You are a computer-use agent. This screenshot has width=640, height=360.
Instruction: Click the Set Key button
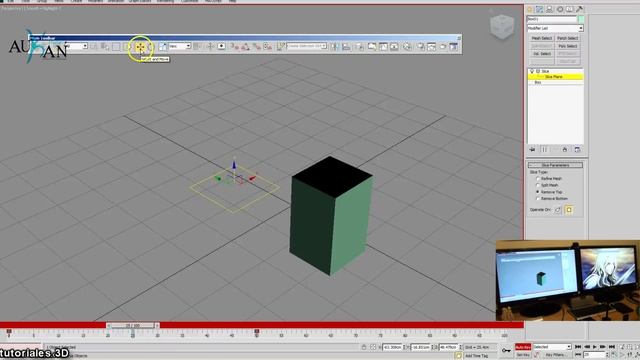point(523,355)
